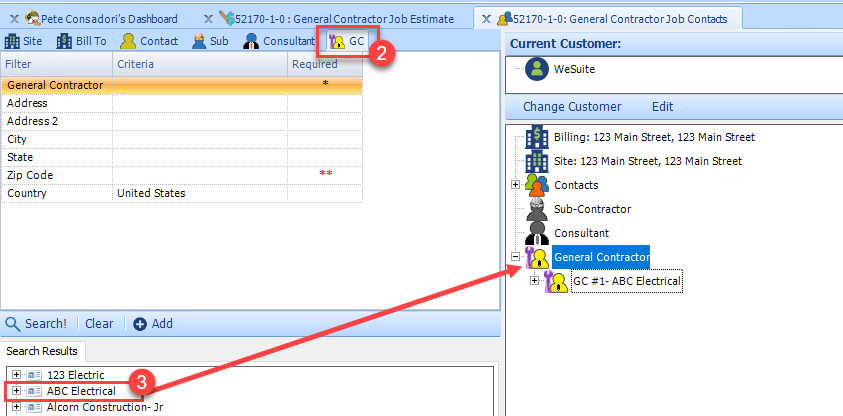
Task: Close the Job Estimate tab
Action: pos(208,19)
